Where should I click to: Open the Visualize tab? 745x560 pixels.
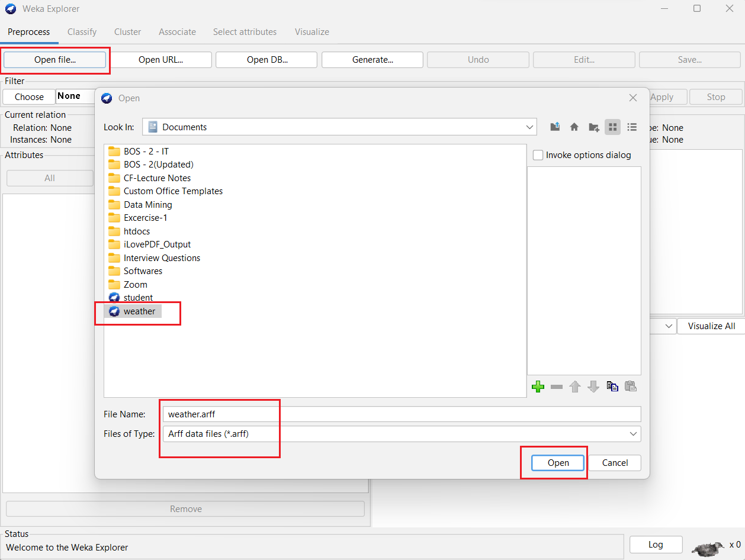(312, 32)
